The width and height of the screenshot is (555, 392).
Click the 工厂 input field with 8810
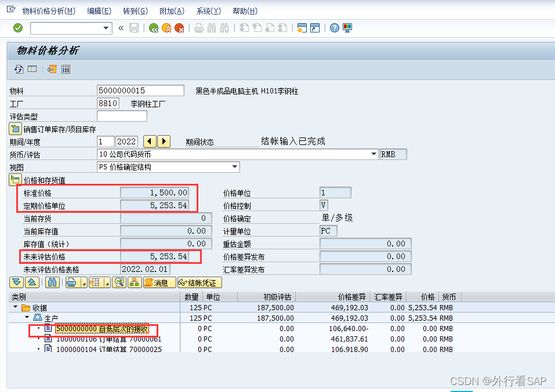point(108,103)
